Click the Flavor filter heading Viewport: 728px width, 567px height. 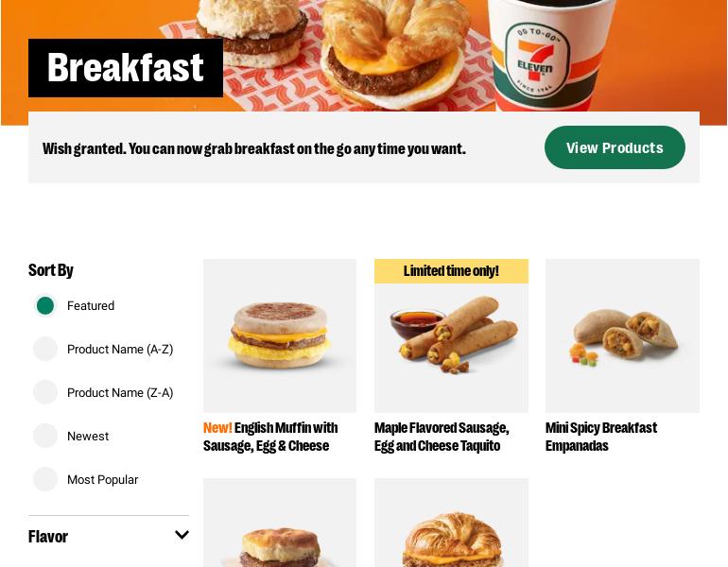coord(48,537)
